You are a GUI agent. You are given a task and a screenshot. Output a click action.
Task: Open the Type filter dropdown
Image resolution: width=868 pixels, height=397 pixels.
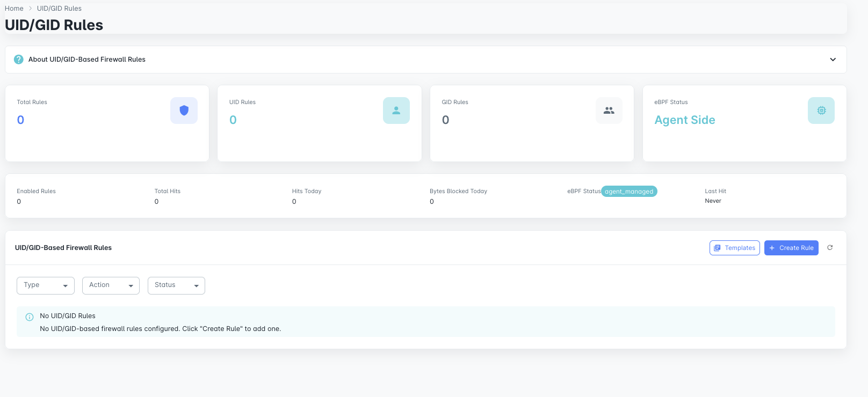pyautogui.click(x=46, y=285)
